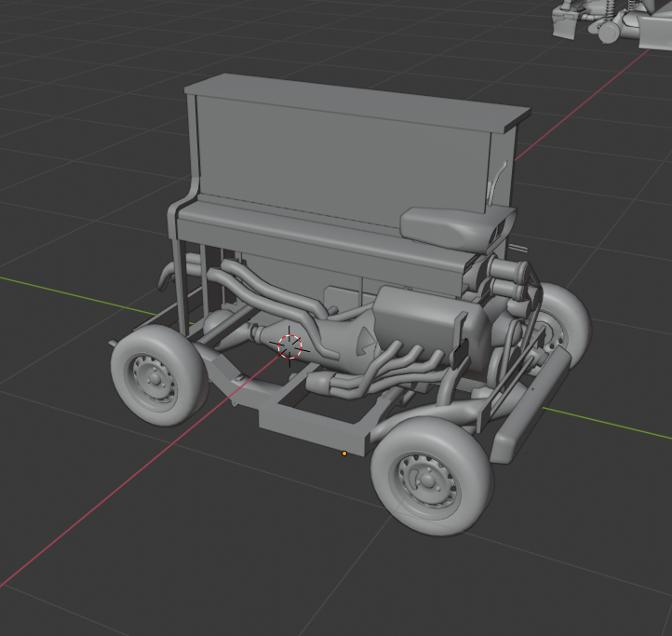This screenshot has height=636, width=672.
Task: Click the orange object origin dot
Action: pyautogui.click(x=344, y=453)
